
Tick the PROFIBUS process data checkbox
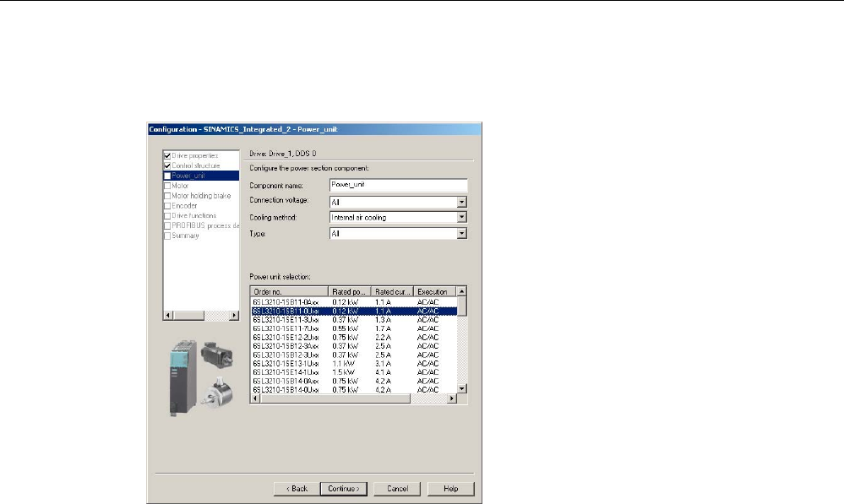pyautogui.click(x=167, y=226)
